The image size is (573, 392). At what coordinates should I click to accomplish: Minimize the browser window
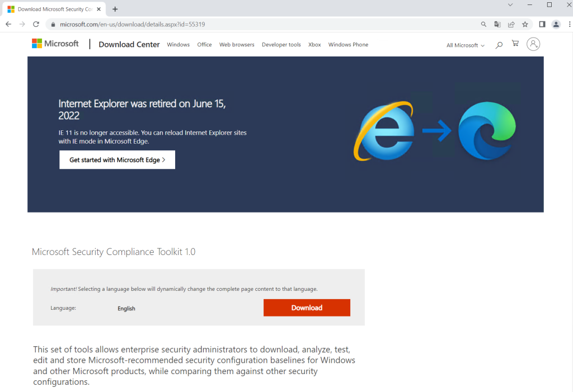click(x=530, y=4)
